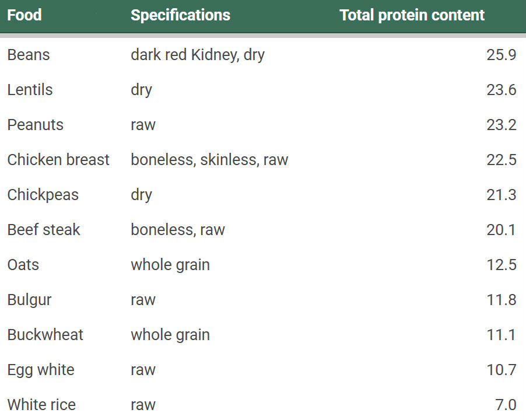This screenshot has height=420, width=526.
Task: Select the "dark red Kidney, dry" specification
Action: pyautogui.click(x=197, y=55)
